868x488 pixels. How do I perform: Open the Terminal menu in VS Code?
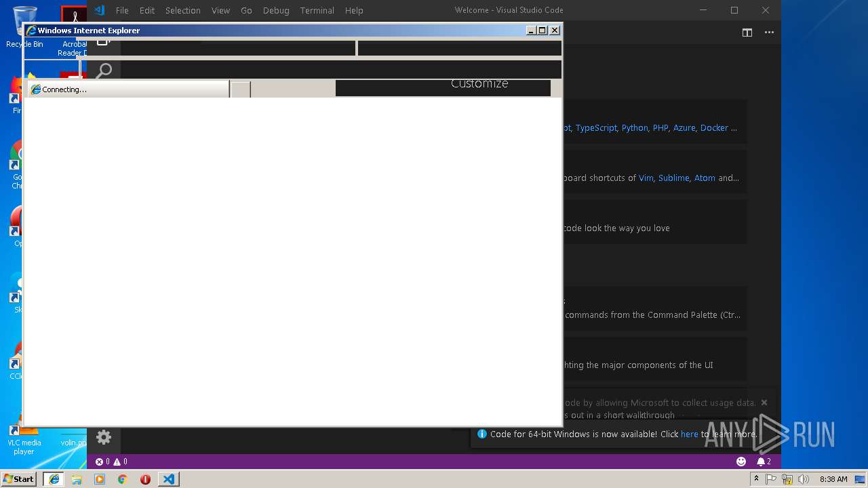(x=317, y=10)
